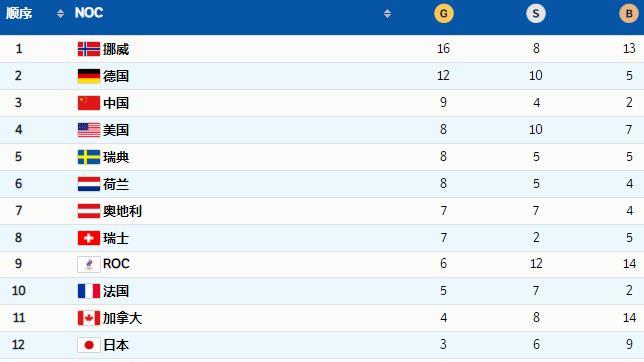Viewport: 644px width, 362px height.
Task: Select the 法国 table row
Action: coord(322,291)
